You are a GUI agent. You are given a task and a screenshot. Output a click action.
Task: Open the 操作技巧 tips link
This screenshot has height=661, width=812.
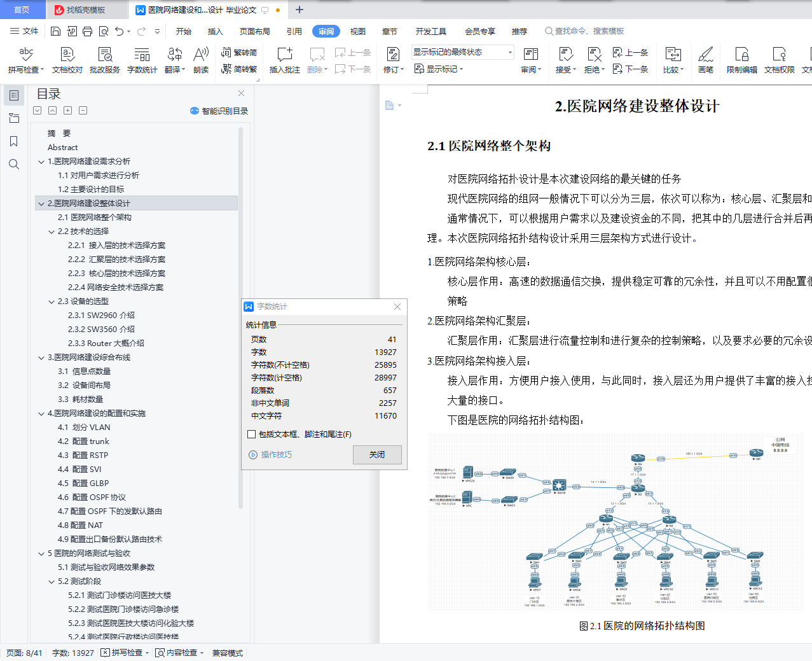(x=271, y=455)
